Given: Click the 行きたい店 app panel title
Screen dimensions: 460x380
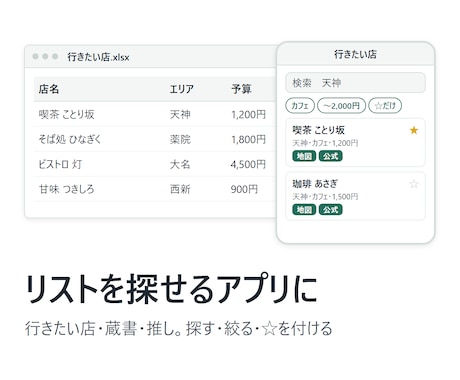Looking at the screenshot, I should [355, 54].
